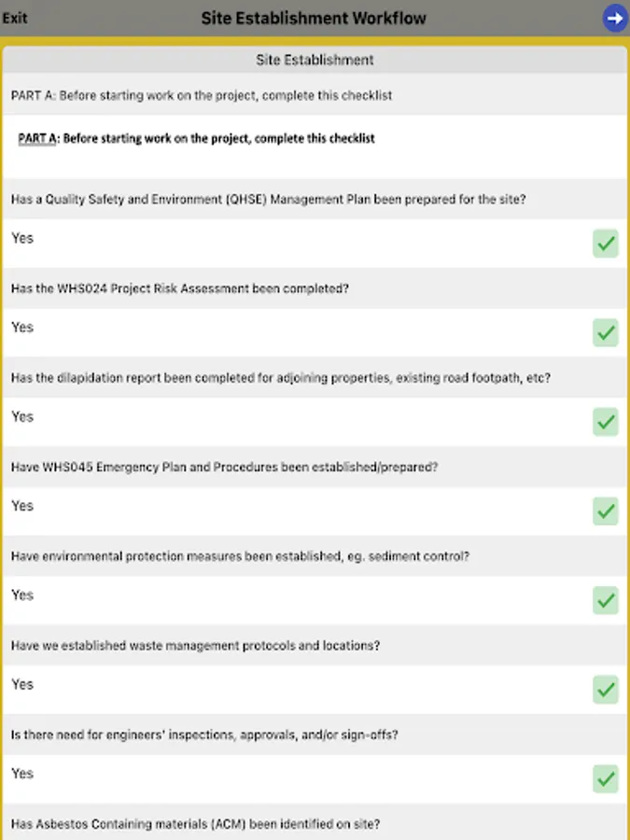Toggle checkmark for WHS045 Emergency Plan question

coord(606,511)
